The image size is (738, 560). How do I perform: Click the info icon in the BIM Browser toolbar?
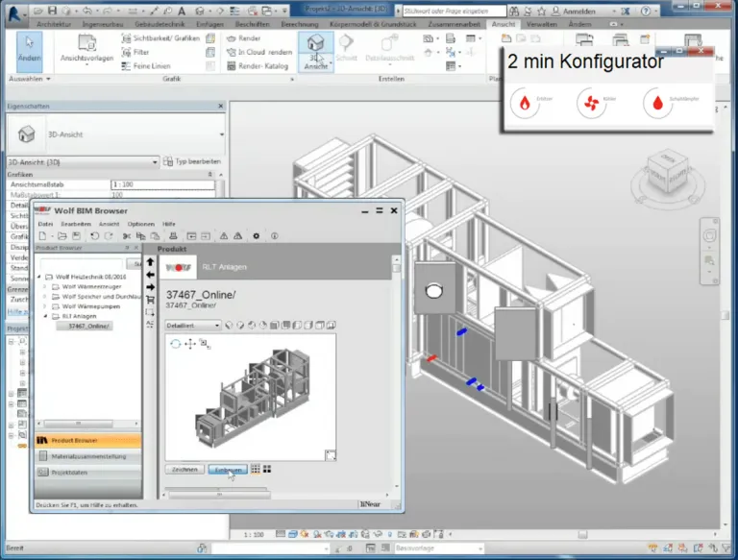[x=275, y=236]
